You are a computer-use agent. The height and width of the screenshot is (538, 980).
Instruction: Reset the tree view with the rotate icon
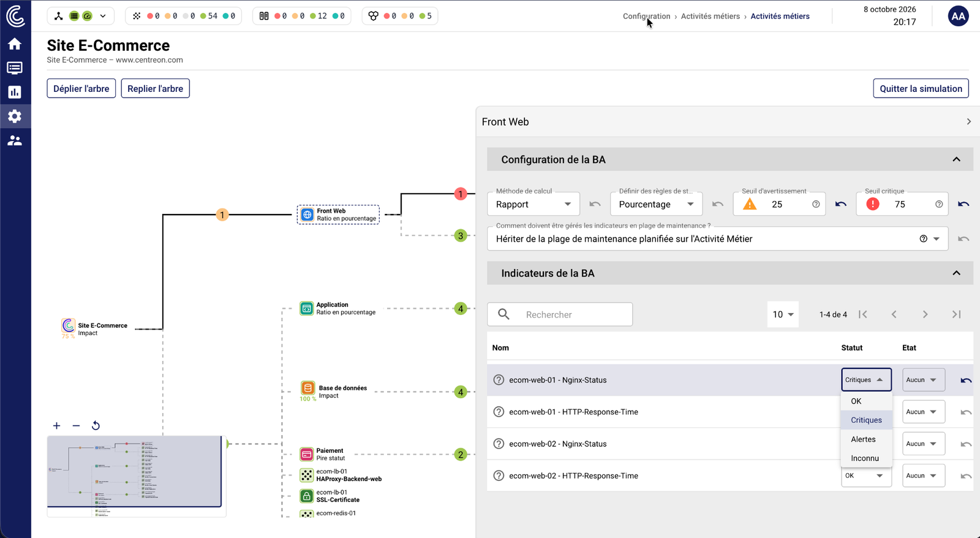coord(96,425)
